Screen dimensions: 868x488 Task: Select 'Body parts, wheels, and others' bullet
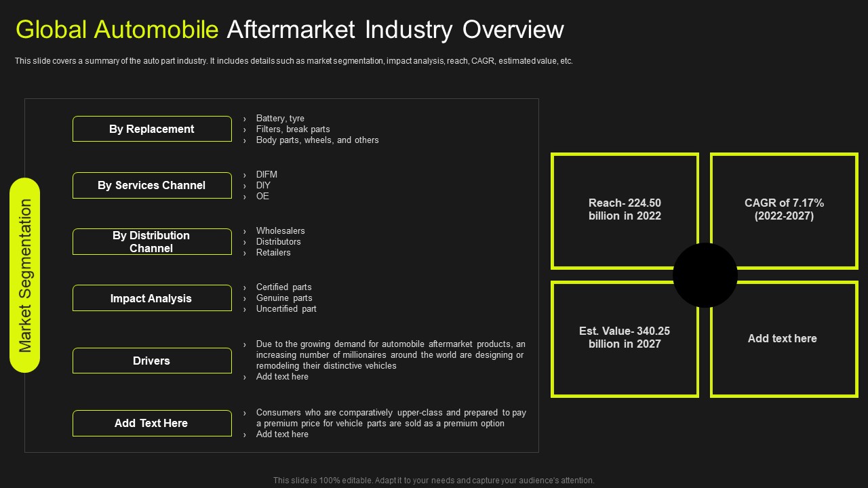tap(317, 140)
